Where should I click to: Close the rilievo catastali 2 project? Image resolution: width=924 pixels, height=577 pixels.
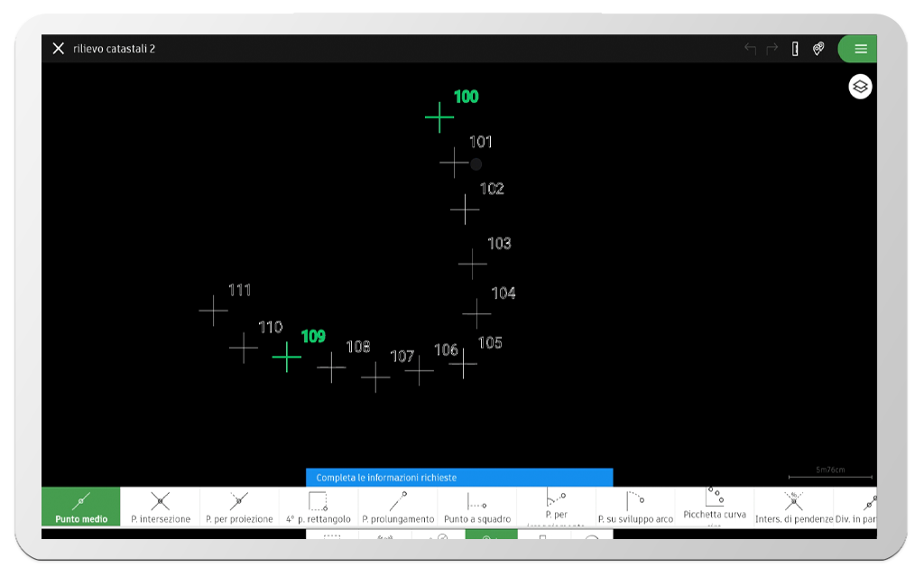59,49
